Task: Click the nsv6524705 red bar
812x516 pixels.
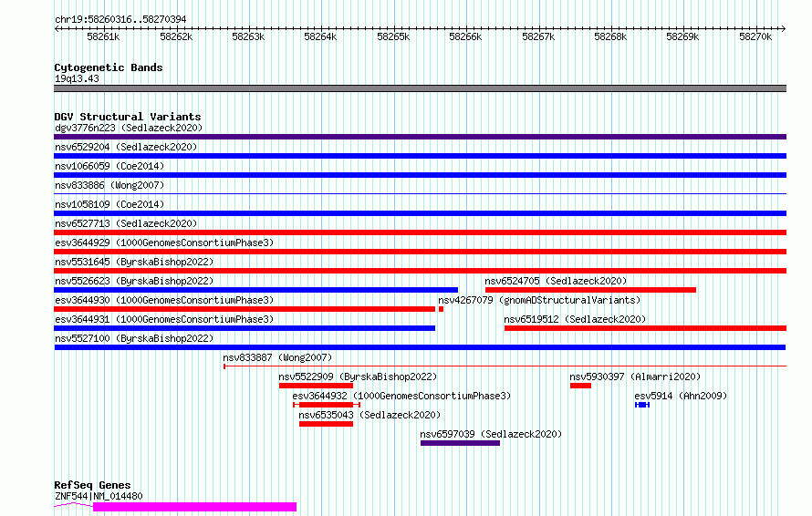Action: [x=590, y=290]
